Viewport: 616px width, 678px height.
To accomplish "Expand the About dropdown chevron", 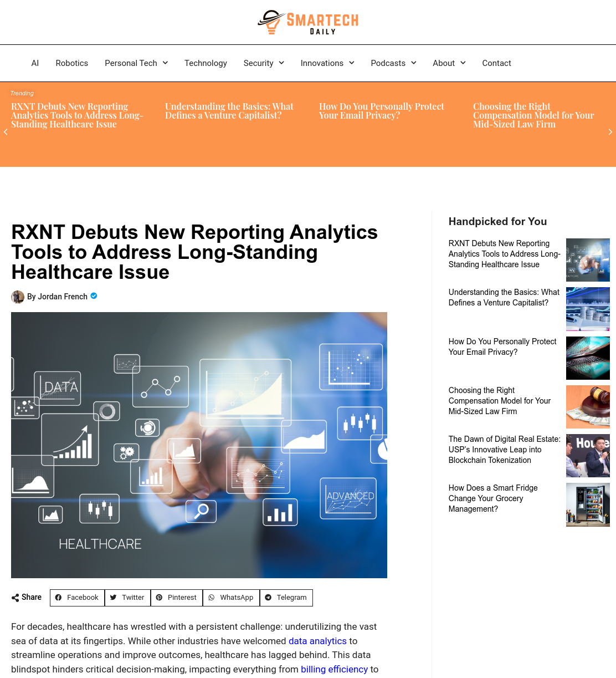I will click(463, 63).
